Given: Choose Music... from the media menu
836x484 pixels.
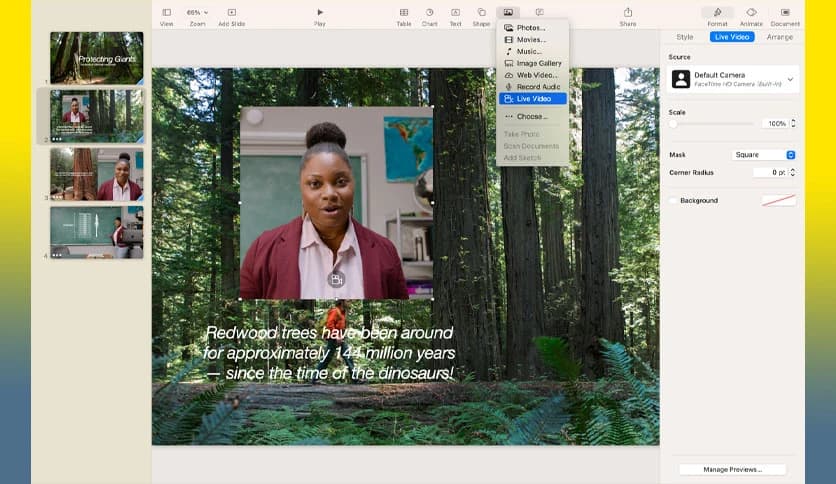Looking at the screenshot, I should pos(532,51).
